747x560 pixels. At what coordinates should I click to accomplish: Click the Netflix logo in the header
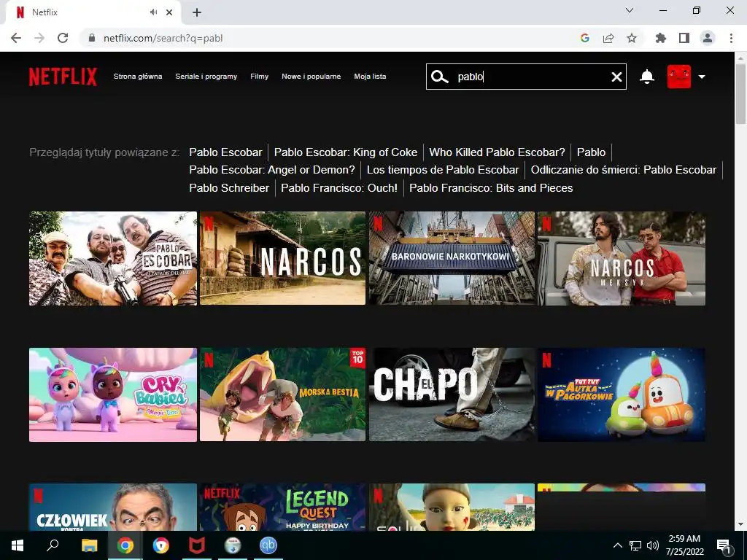point(63,77)
